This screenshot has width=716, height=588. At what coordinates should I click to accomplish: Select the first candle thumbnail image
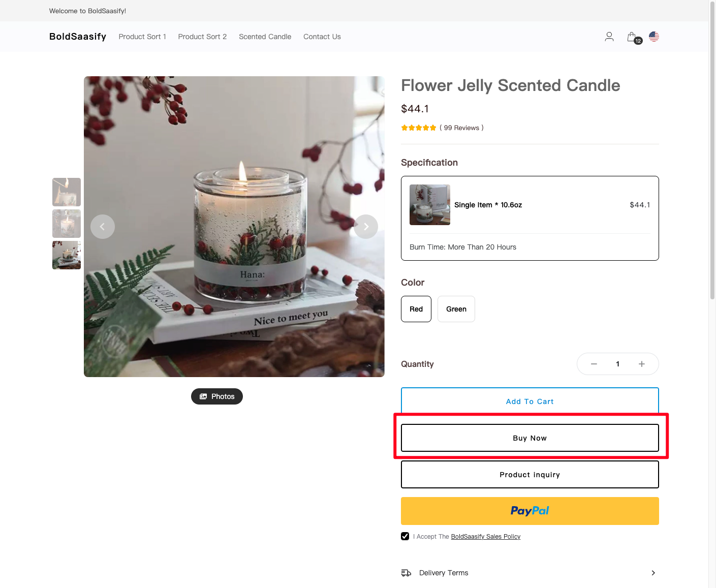(67, 192)
